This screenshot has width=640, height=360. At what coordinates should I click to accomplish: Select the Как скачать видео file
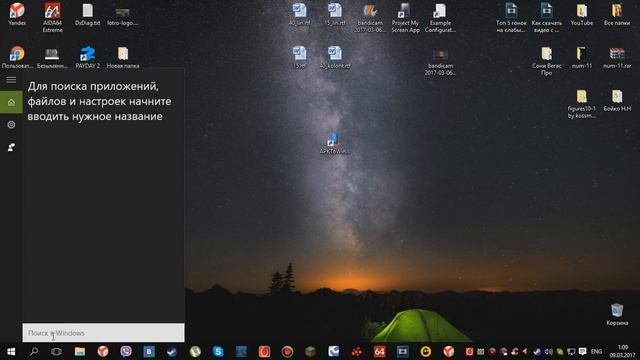tap(547, 18)
